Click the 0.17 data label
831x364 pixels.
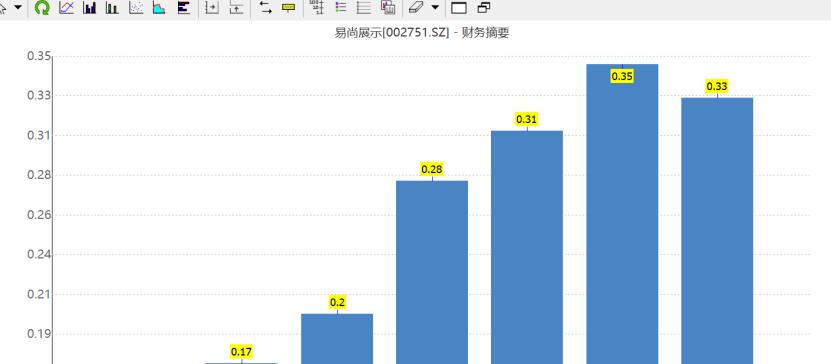242,351
